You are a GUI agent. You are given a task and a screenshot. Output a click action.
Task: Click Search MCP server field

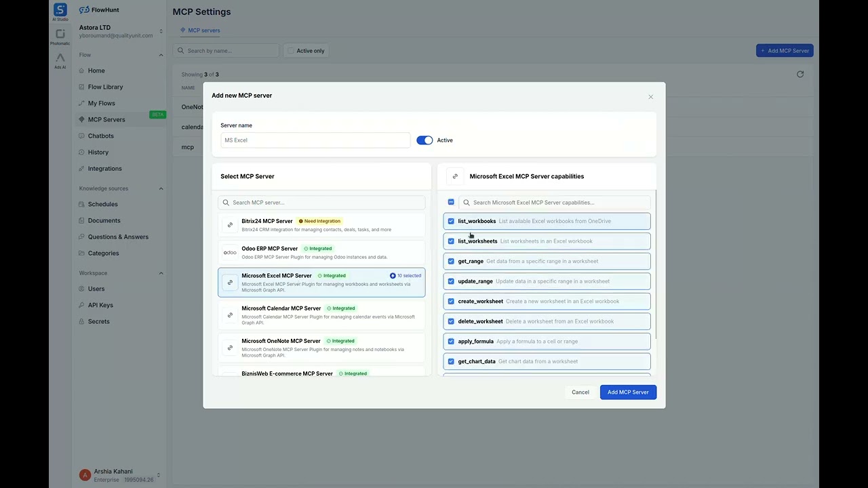tap(321, 203)
